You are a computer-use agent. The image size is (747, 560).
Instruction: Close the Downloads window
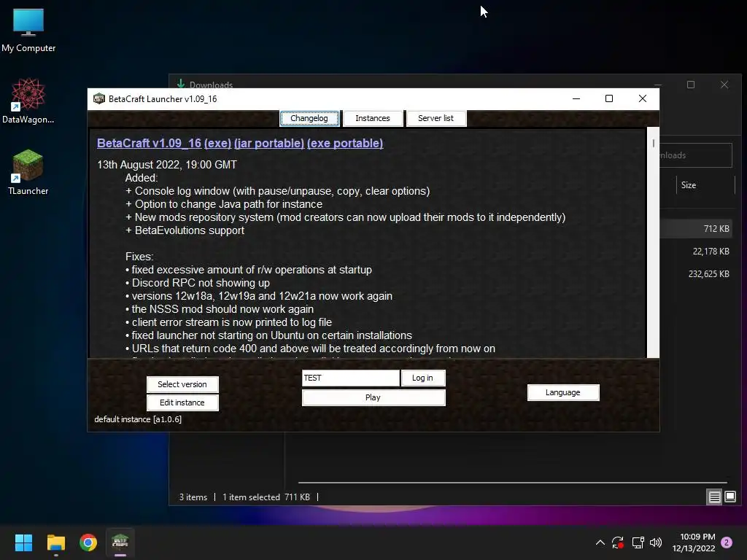coord(724,85)
